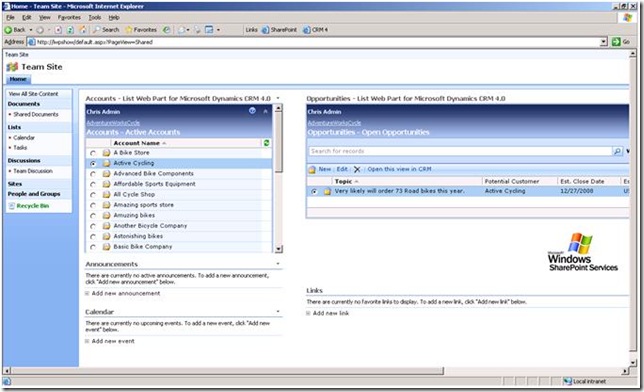Click the Accounts list scroll down arrow

click(x=278, y=249)
